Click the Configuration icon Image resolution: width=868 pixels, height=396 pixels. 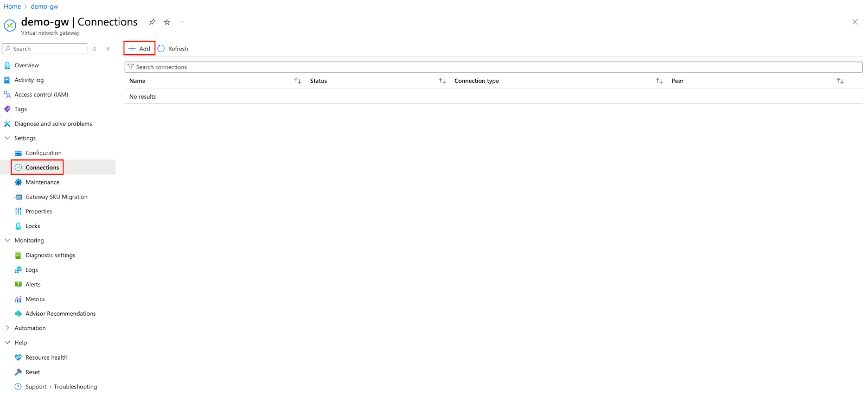pyautogui.click(x=18, y=153)
